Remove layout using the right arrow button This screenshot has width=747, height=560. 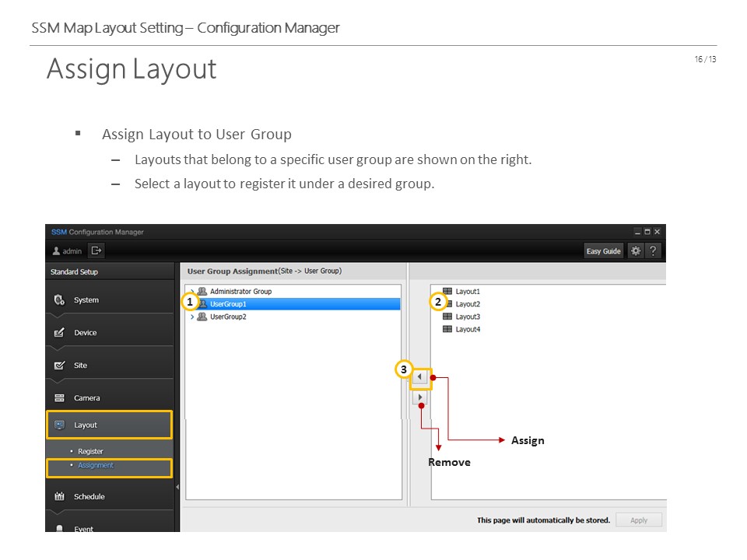coord(419,397)
